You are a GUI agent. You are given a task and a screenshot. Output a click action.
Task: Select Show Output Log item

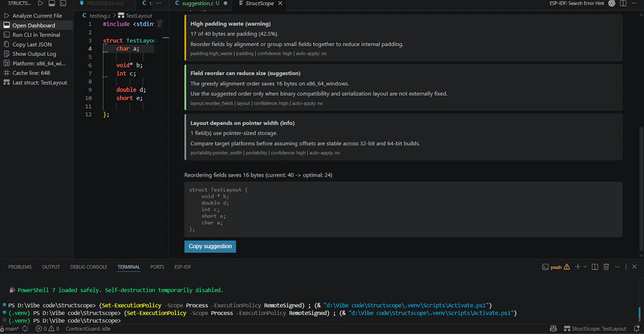37,54
